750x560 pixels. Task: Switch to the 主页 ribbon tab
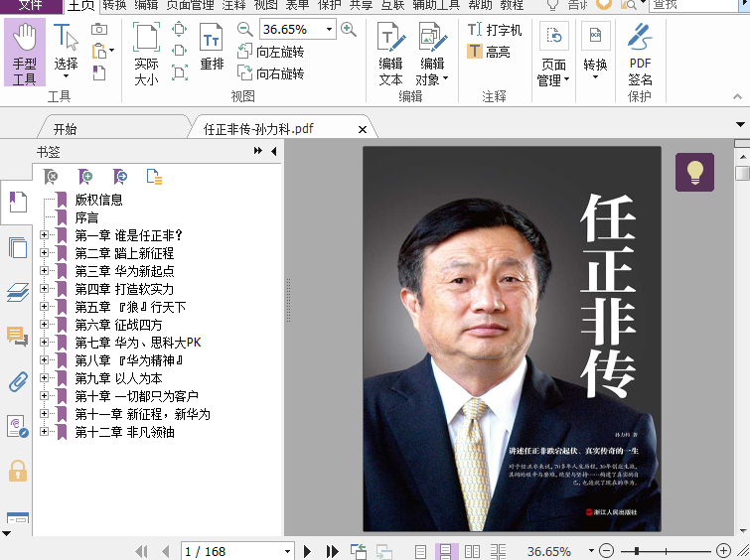pyautogui.click(x=81, y=5)
